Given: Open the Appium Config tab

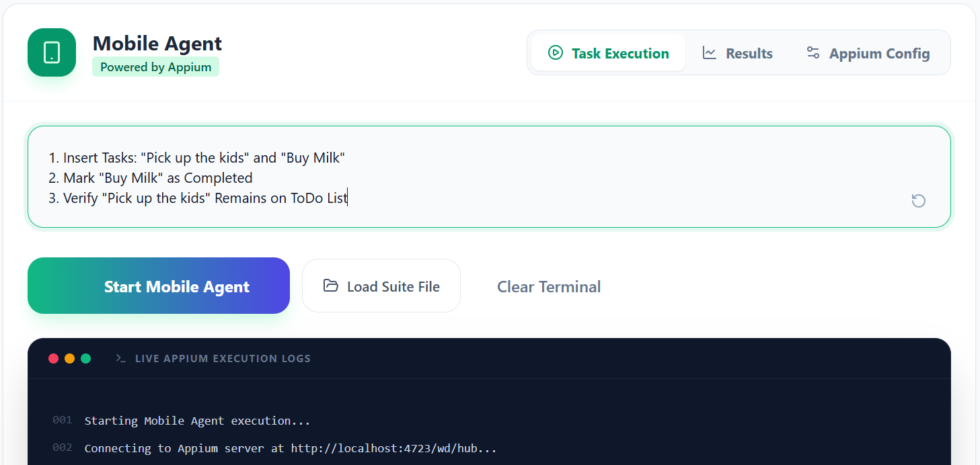Looking at the screenshot, I should (879, 53).
